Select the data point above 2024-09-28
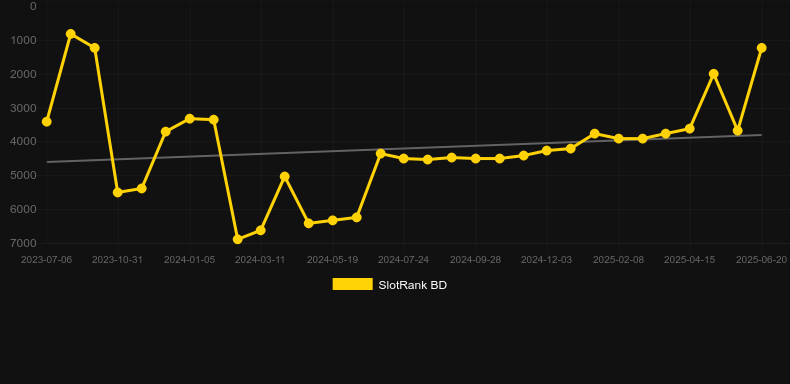This screenshot has height=384, width=790. (x=475, y=158)
